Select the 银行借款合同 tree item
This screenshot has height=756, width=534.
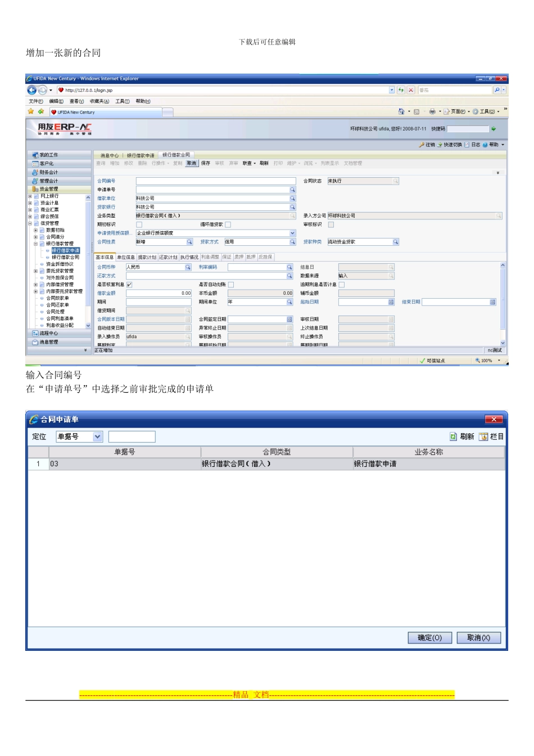(x=65, y=258)
